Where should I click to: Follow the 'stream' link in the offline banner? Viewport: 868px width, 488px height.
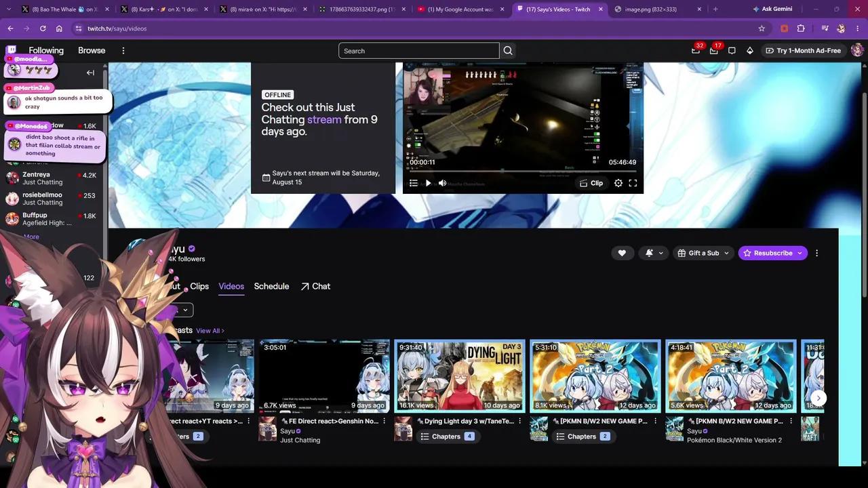click(324, 119)
